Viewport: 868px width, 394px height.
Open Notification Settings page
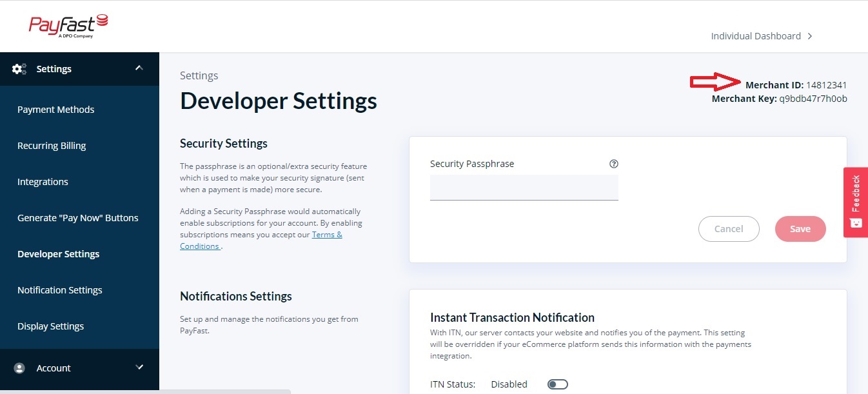coord(60,290)
